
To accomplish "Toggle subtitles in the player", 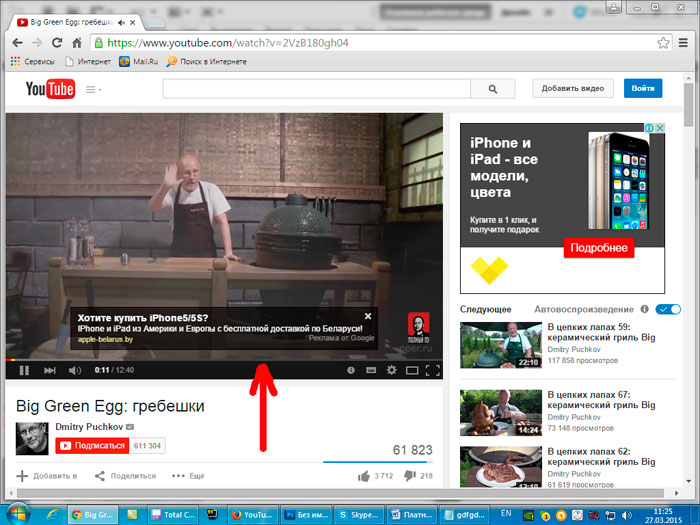I will pyautogui.click(x=371, y=370).
